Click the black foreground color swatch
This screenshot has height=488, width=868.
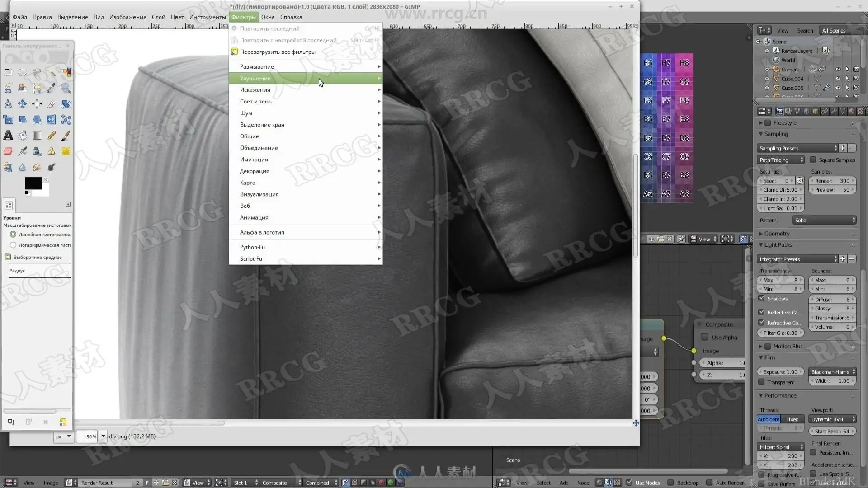[33, 183]
